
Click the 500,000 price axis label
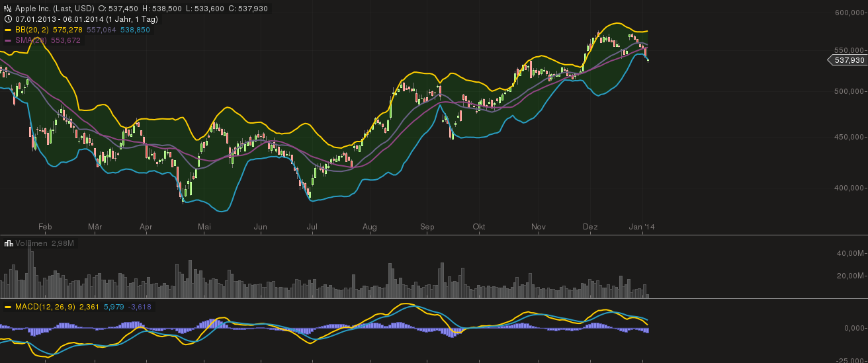click(850, 91)
